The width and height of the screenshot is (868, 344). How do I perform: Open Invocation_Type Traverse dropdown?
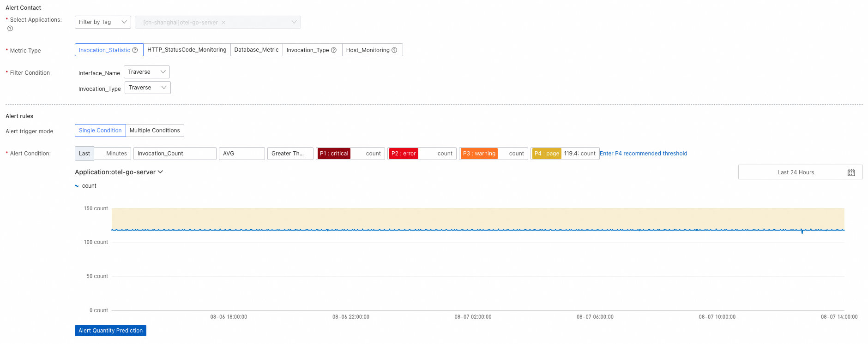(148, 88)
